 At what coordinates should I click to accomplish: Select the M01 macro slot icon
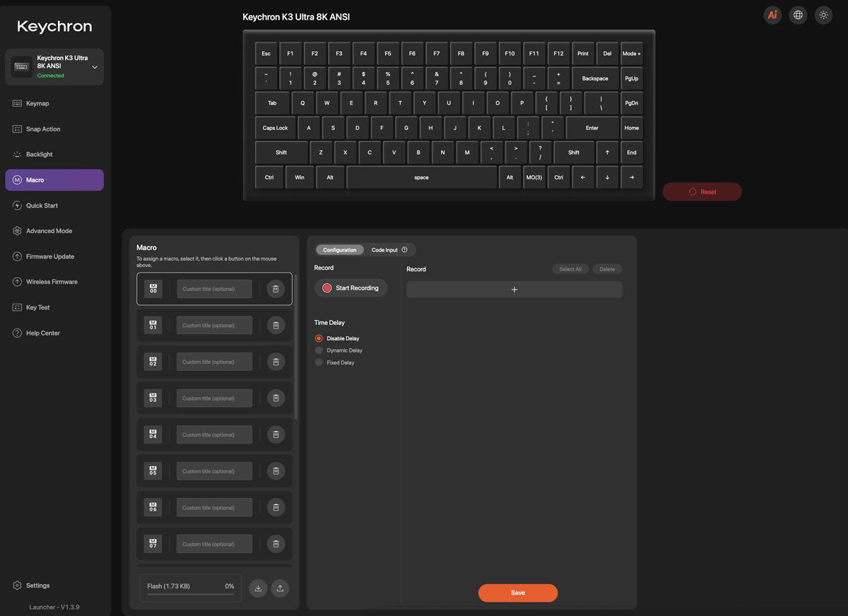(153, 325)
